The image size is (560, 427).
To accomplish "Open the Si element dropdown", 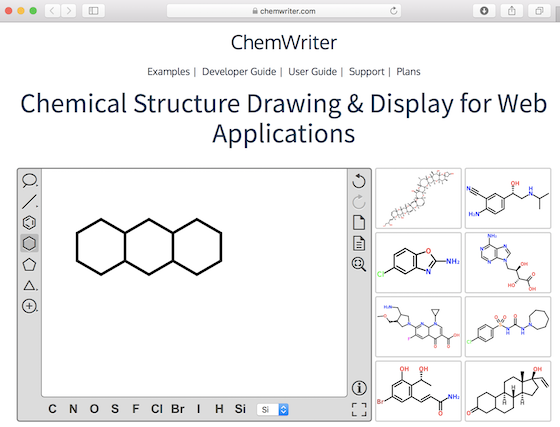I will [273, 410].
